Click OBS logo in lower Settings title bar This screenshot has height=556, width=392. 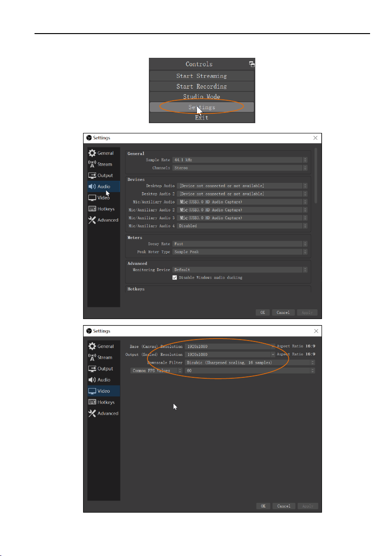pos(89,331)
